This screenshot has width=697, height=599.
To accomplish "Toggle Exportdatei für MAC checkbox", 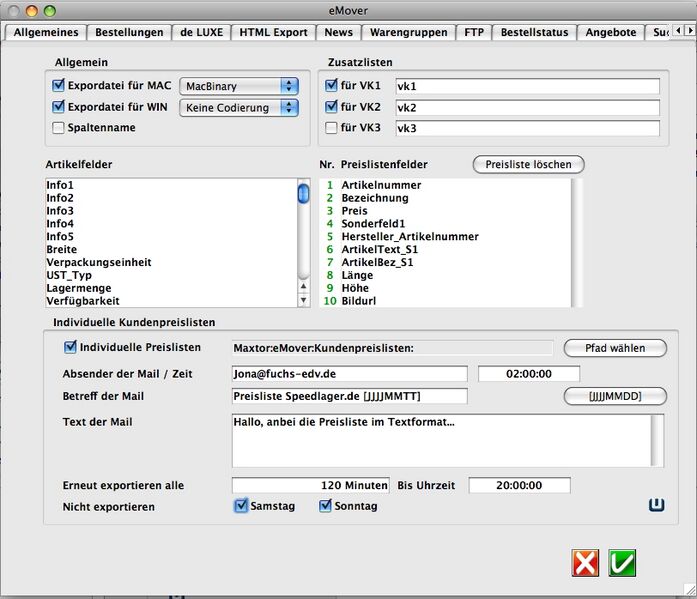I will tap(58, 85).
